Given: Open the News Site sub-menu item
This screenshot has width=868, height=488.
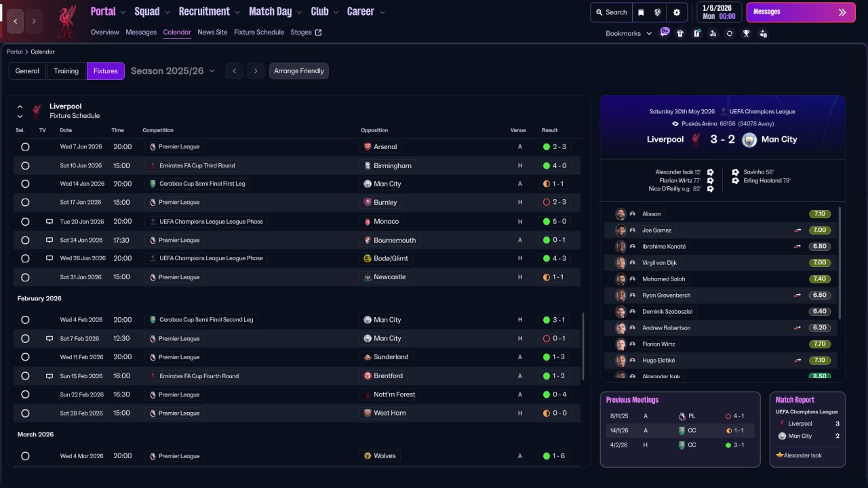Looking at the screenshot, I should [x=212, y=32].
